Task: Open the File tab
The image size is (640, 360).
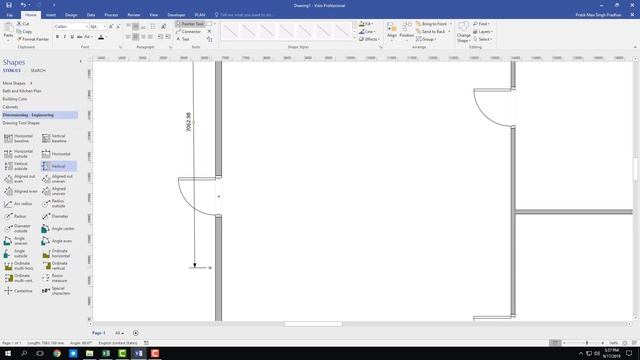Action: pos(9,15)
